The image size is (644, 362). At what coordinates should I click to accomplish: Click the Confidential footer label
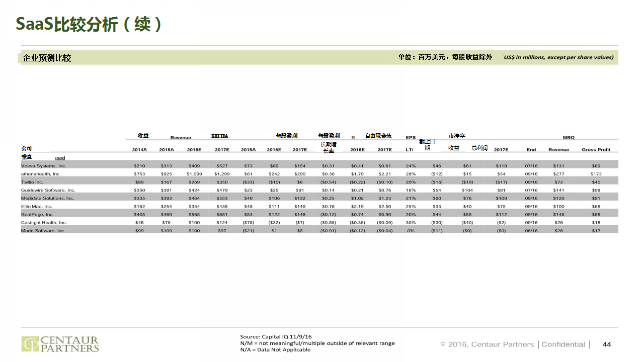coord(563,344)
